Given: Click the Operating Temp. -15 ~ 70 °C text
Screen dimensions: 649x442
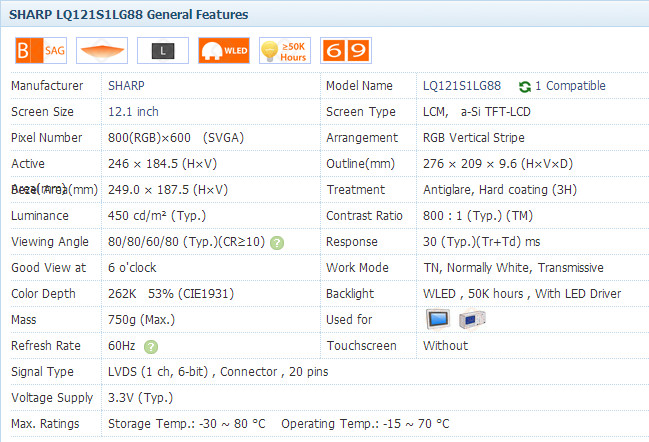Looking at the screenshot, I should [x=365, y=424].
